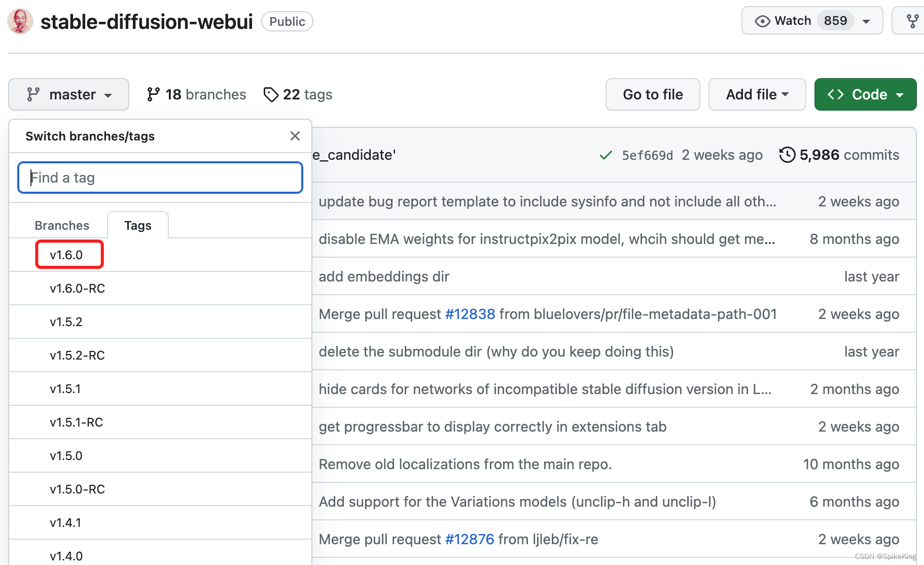
Task: Open the stable-diffusion-webui repository title link
Action: tap(147, 22)
